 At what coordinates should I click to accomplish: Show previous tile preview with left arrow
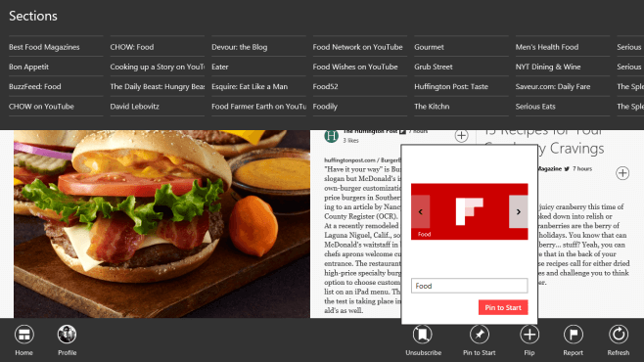(420, 211)
